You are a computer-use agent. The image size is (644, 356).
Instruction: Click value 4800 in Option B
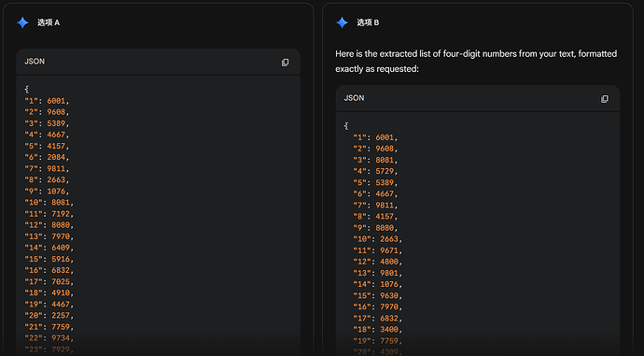click(x=389, y=262)
